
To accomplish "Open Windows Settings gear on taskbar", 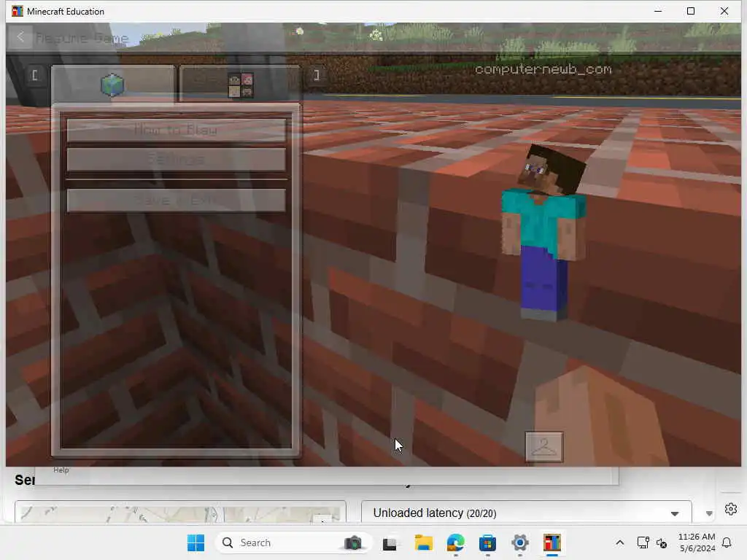I will point(520,542).
